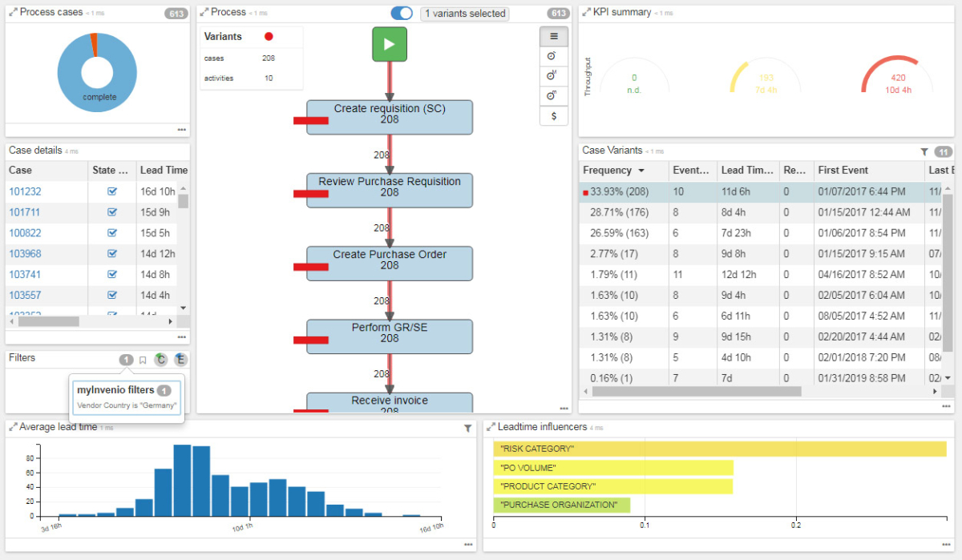Select the minimum duration (m) clock icon
Image resolution: width=962 pixels, height=560 pixels.
click(553, 95)
